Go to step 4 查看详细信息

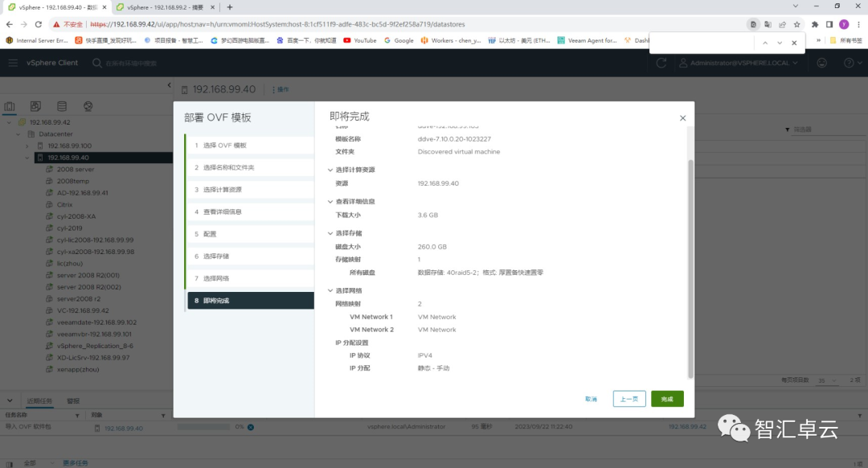coord(250,211)
